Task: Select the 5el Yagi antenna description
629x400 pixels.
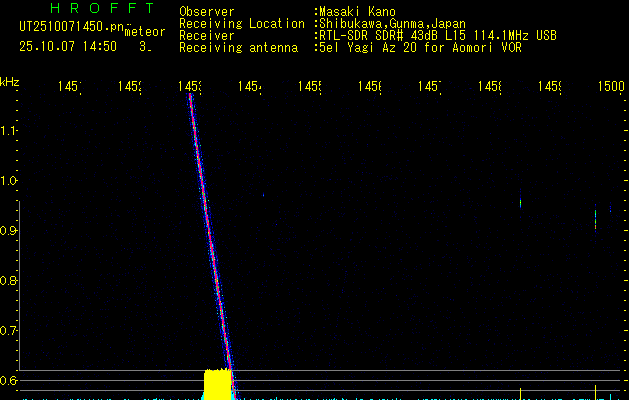Action: (x=416, y=48)
